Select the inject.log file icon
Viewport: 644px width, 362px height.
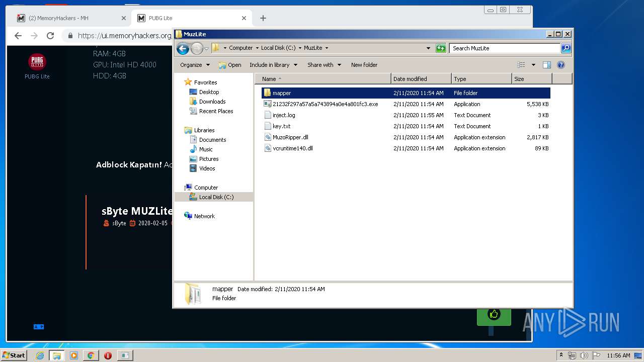(268, 115)
